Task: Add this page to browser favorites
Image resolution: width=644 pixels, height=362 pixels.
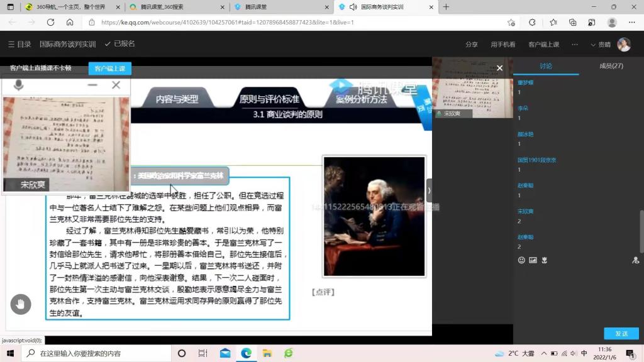Action: pyautogui.click(x=511, y=22)
